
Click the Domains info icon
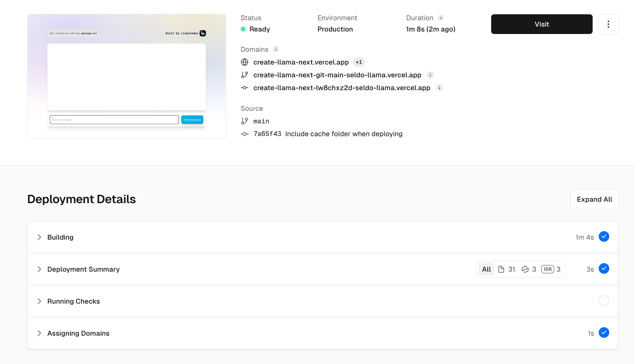click(276, 49)
